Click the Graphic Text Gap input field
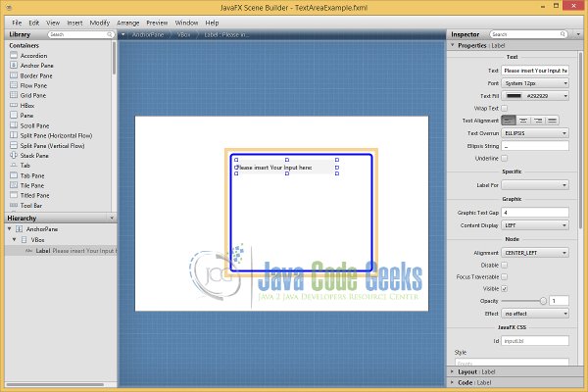The height and width of the screenshot is (392, 588). [535, 213]
